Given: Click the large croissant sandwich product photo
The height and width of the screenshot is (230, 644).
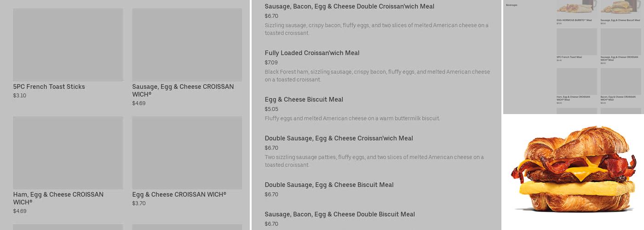Looking at the screenshot, I should 574,170.
